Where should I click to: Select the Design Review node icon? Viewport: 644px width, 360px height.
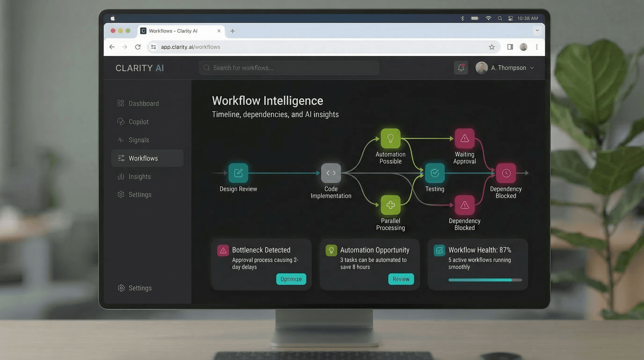[x=238, y=173]
